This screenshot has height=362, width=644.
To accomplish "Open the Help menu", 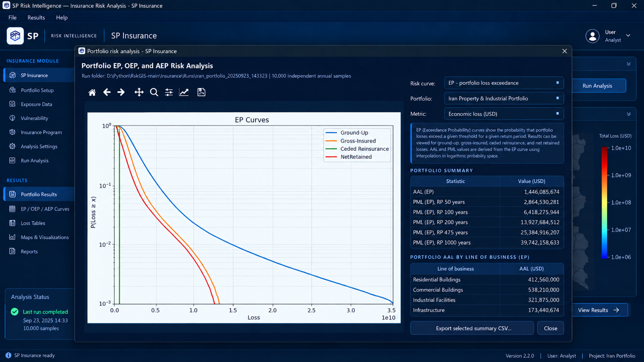I will click(62, 17).
